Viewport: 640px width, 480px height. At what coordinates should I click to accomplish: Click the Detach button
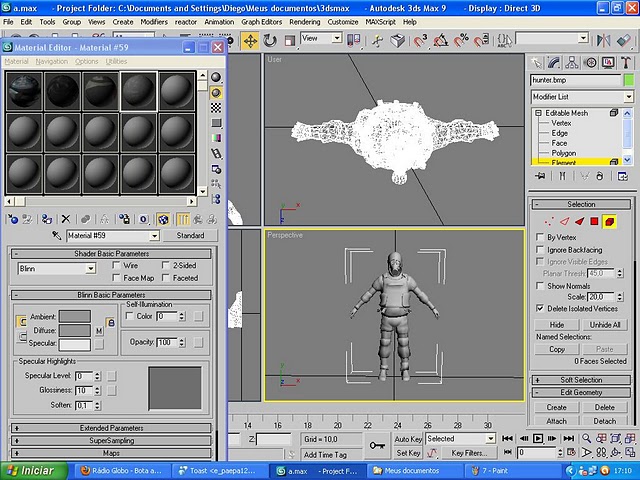point(605,421)
